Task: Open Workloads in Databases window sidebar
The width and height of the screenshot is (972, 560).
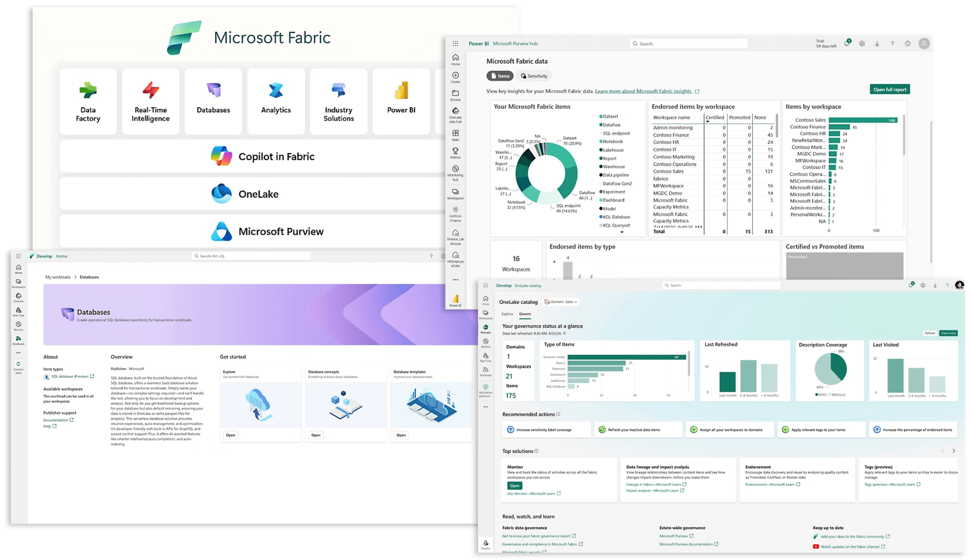Action: (x=19, y=340)
